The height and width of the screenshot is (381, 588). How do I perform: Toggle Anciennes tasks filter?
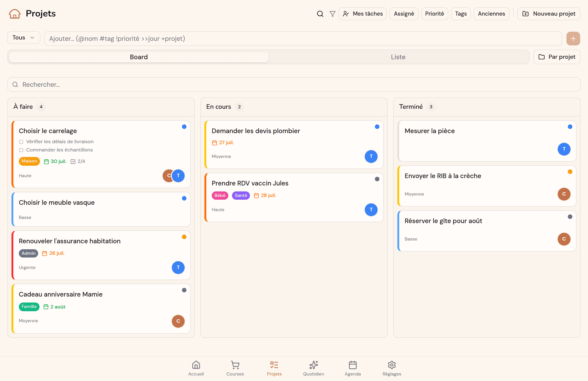tap(491, 14)
